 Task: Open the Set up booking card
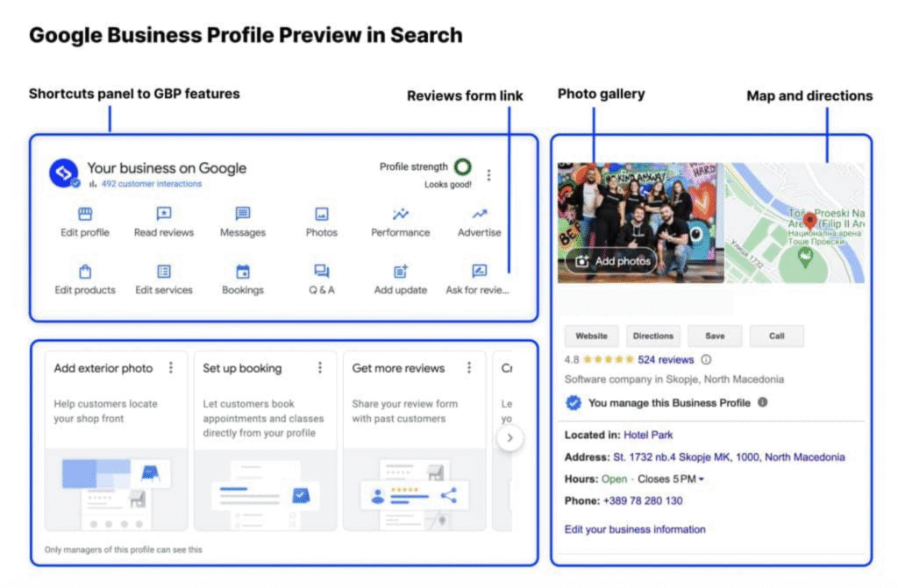(265, 441)
